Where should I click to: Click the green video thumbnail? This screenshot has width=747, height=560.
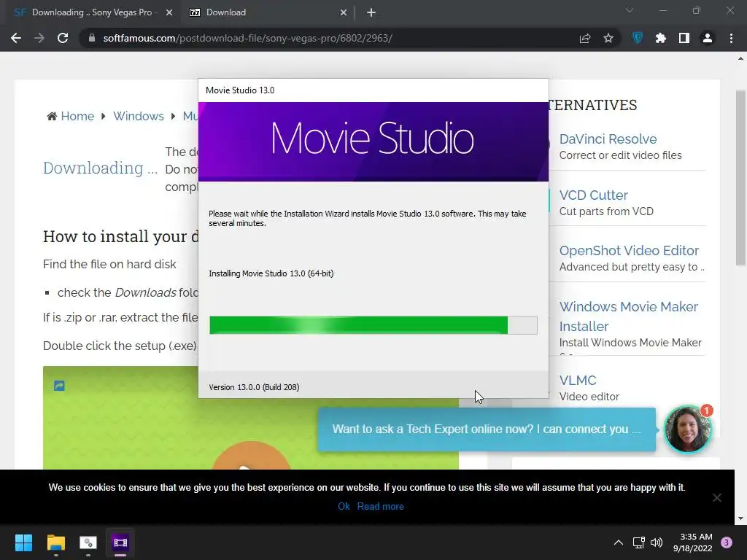(x=251, y=418)
